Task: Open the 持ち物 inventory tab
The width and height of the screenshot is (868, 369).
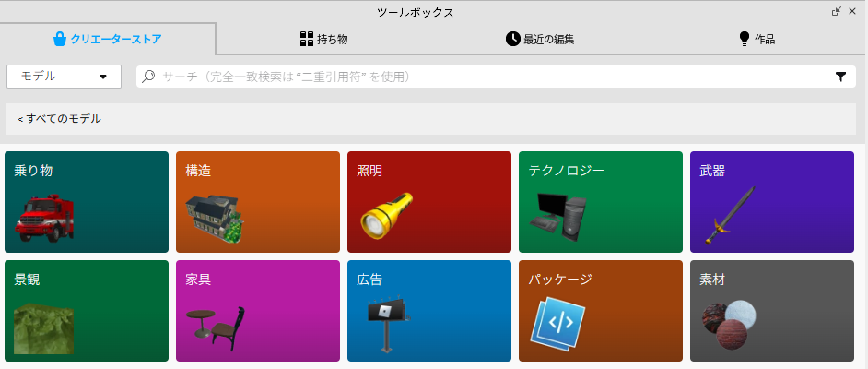Action: click(323, 40)
